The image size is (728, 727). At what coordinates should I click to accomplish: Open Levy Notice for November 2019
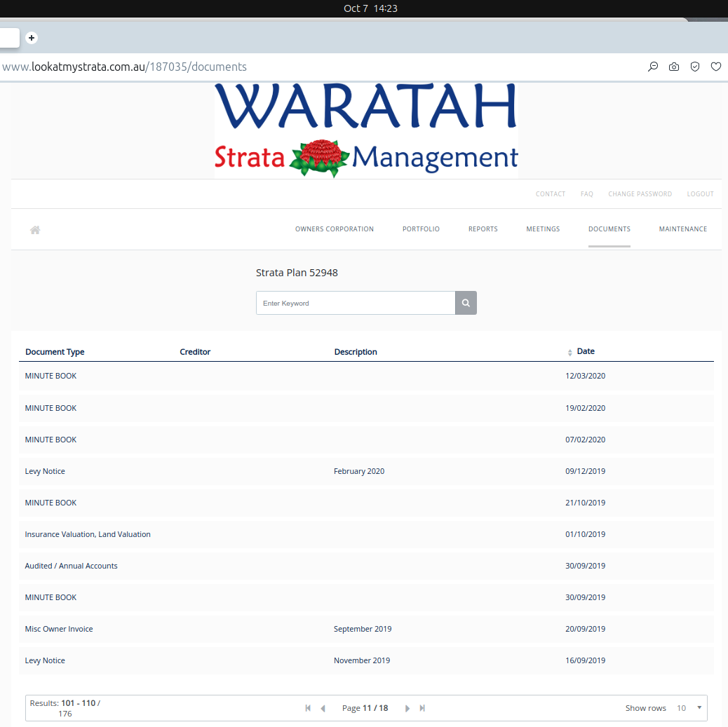(366, 660)
